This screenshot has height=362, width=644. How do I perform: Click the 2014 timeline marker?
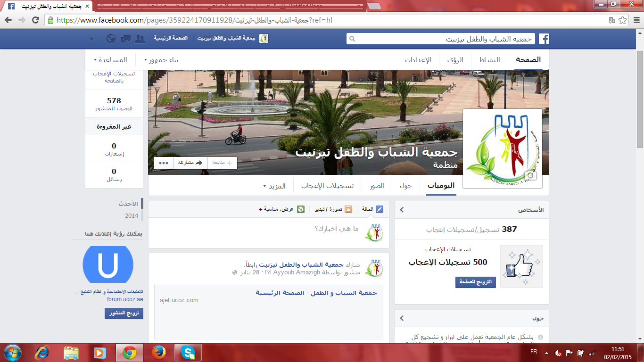[132, 215]
